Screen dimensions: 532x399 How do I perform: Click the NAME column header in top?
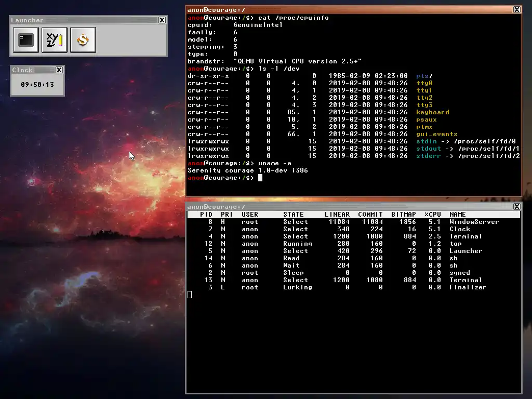[457, 215]
